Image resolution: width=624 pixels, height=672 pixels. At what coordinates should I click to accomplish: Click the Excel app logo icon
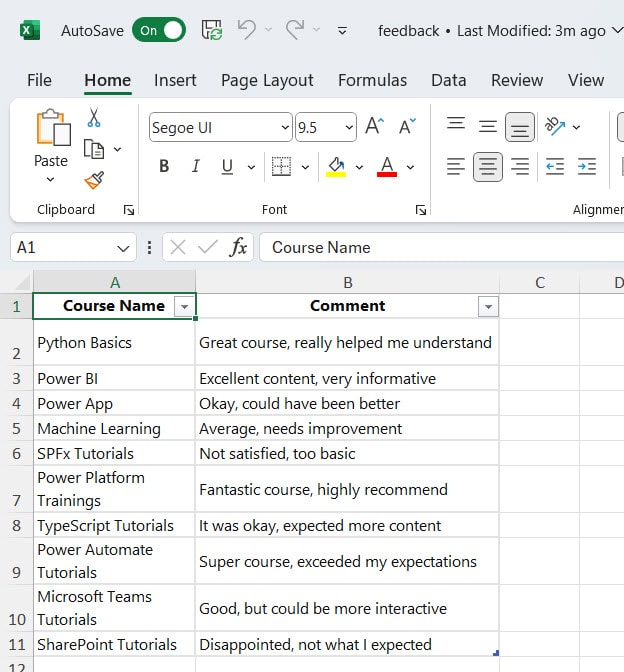tap(30, 30)
